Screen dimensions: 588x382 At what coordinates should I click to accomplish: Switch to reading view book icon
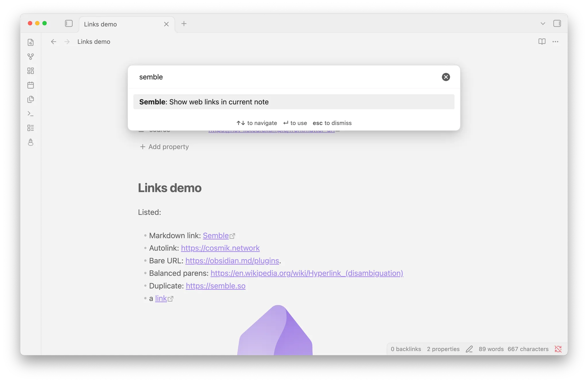coord(542,42)
